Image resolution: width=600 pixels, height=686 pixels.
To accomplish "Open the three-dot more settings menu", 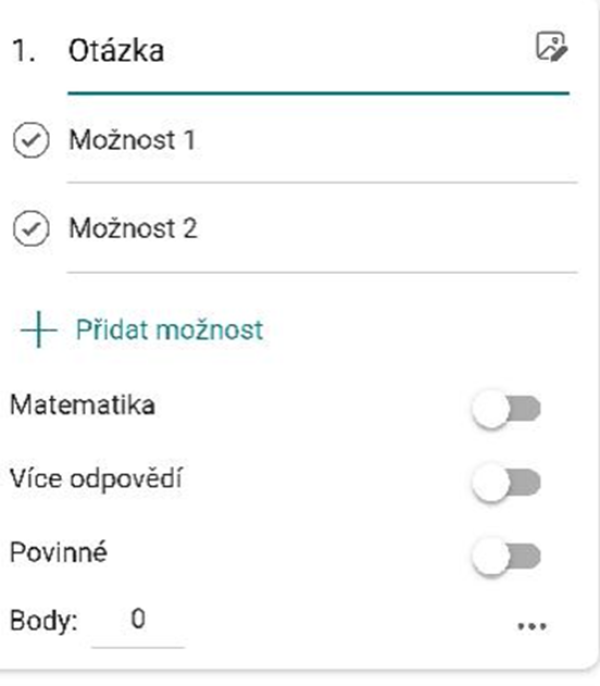I will click(532, 626).
